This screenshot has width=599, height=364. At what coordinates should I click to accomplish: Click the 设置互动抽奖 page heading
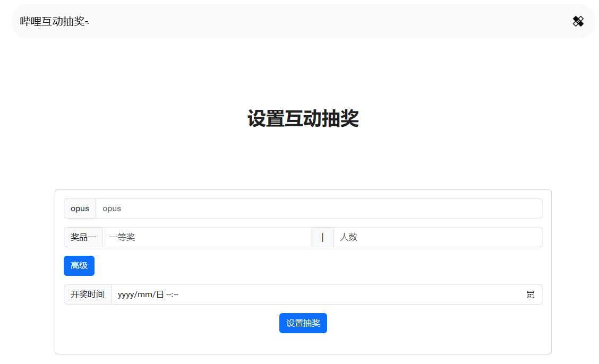click(x=303, y=118)
